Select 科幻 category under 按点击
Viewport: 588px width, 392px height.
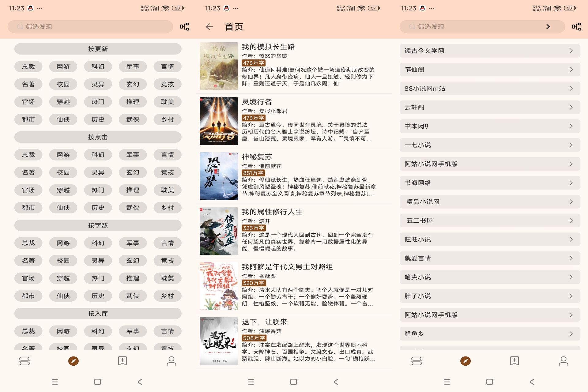(x=98, y=155)
